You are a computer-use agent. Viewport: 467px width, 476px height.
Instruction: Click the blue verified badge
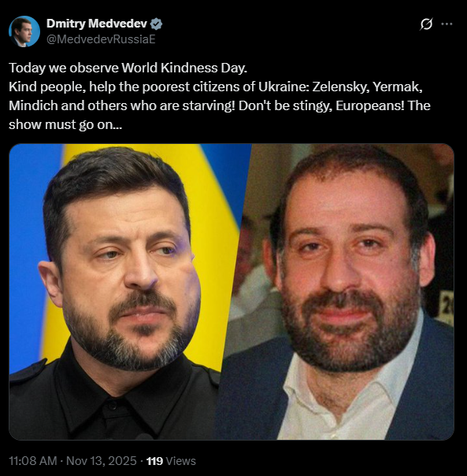156,24
